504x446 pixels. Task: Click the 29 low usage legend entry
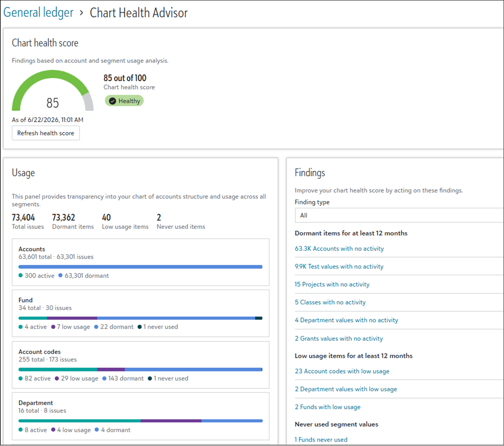(x=77, y=379)
